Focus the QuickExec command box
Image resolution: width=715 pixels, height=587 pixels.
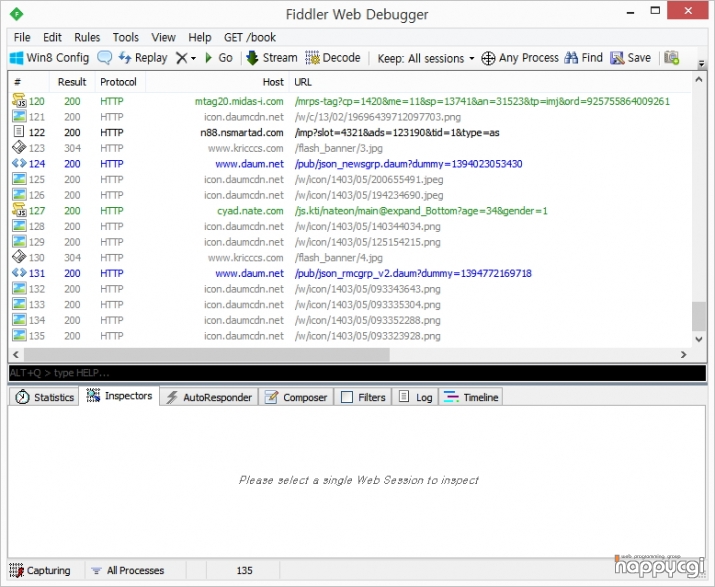[x=357, y=373]
